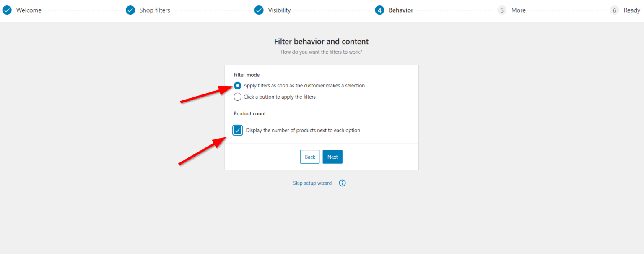Open the Skip setup wizard link
Viewport: 644px width, 254px height.
312,183
